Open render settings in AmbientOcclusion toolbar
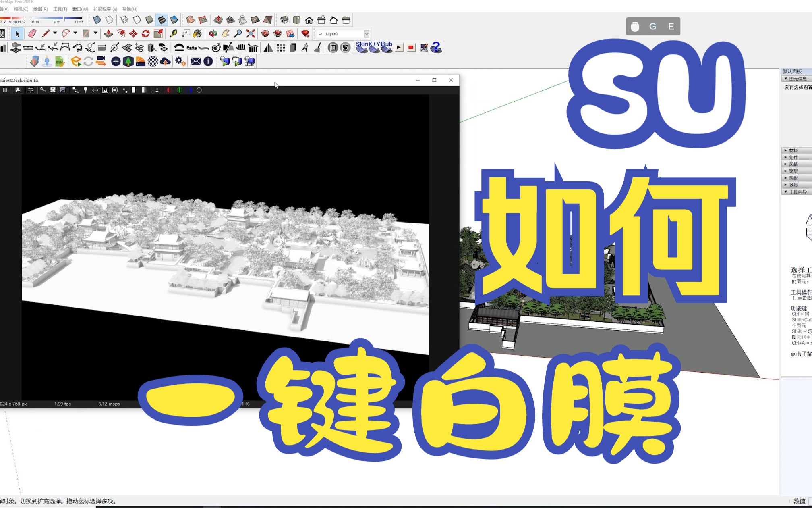This screenshot has height=508, width=812. pyautogui.click(x=31, y=90)
